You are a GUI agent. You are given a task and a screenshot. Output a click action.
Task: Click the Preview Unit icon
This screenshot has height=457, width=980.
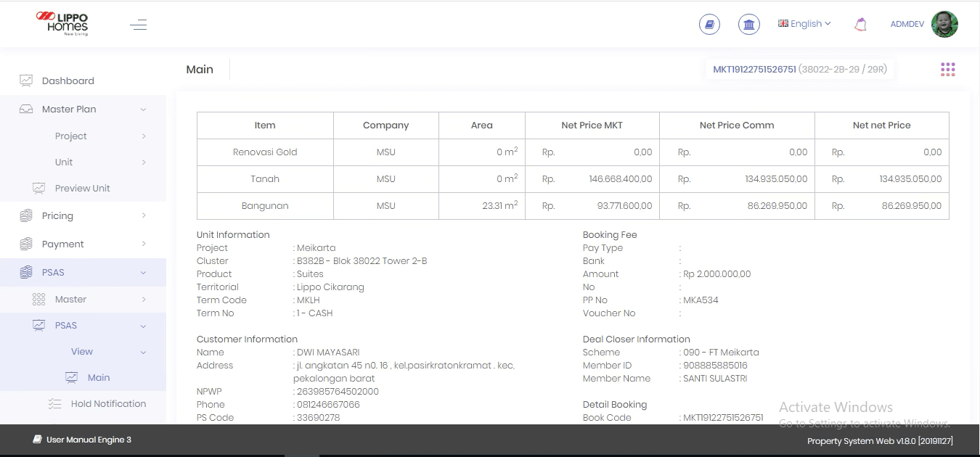39,188
